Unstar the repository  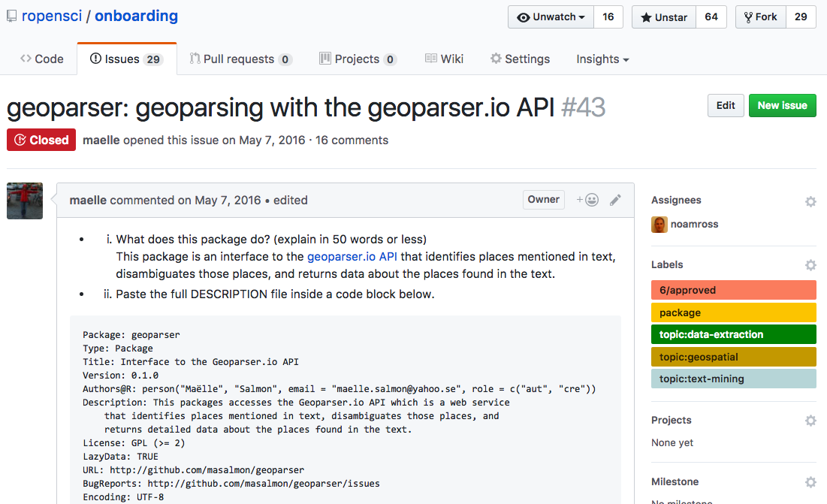click(664, 17)
